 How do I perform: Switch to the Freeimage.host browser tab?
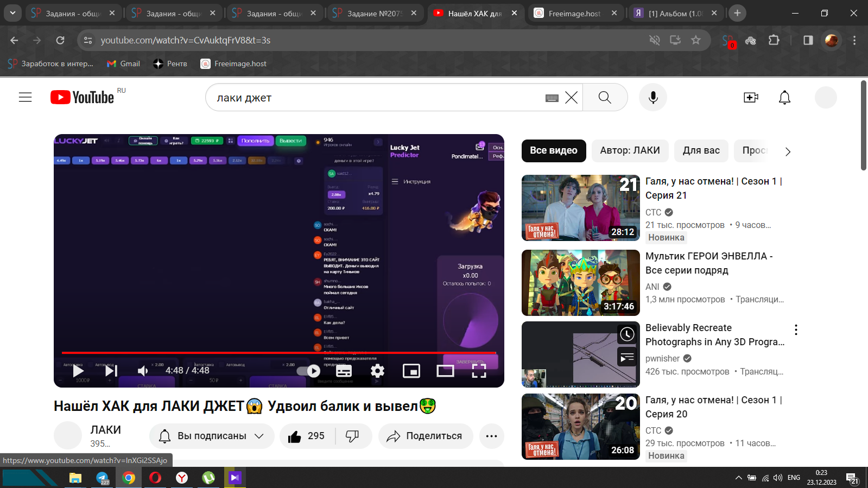[x=575, y=13]
